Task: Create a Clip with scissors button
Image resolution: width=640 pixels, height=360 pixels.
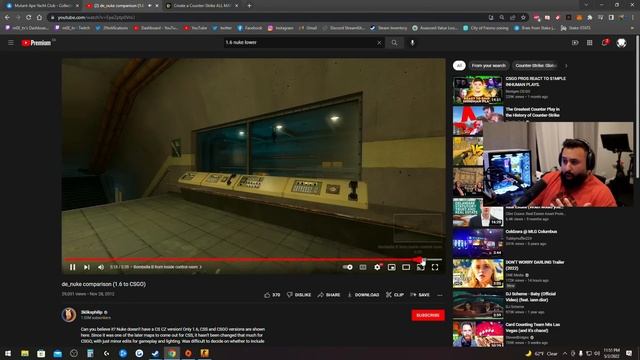Action: pyautogui.click(x=395, y=295)
